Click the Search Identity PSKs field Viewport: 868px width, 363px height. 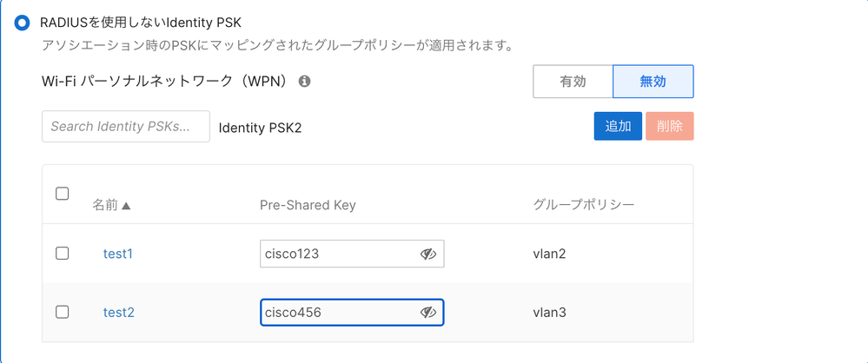(x=126, y=127)
